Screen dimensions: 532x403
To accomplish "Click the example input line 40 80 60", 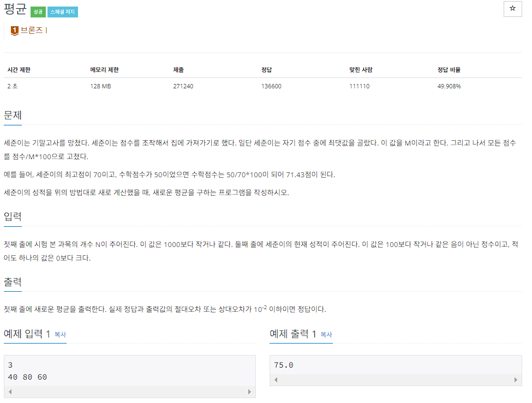I will click(x=27, y=377).
